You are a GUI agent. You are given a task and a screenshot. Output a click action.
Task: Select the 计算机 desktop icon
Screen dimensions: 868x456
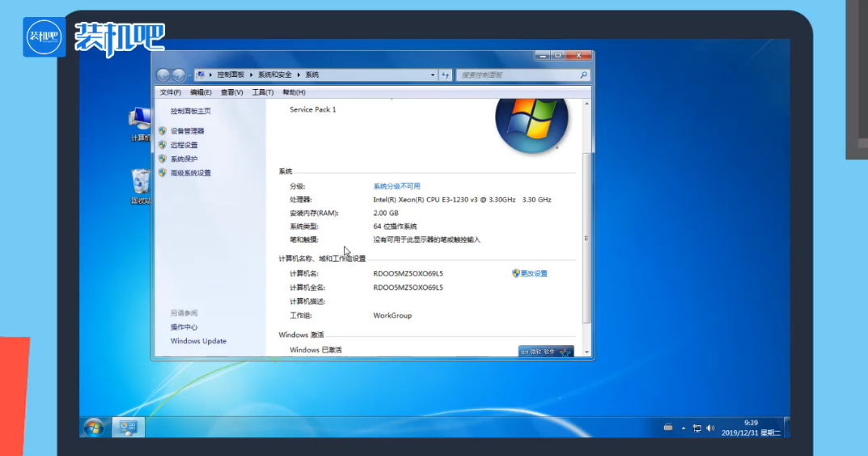point(140,125)
